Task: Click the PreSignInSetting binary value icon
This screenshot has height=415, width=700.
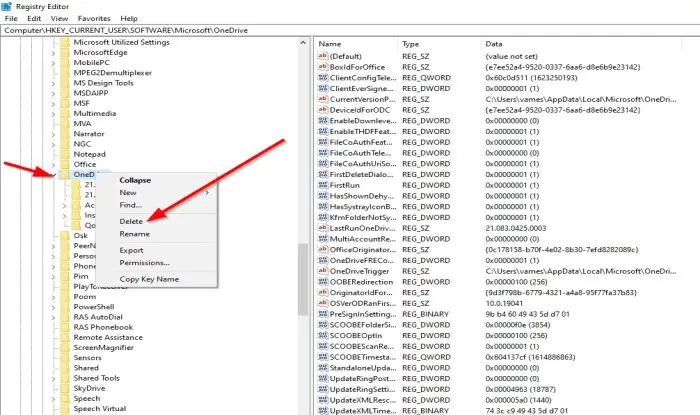Action: pos(323,314)
